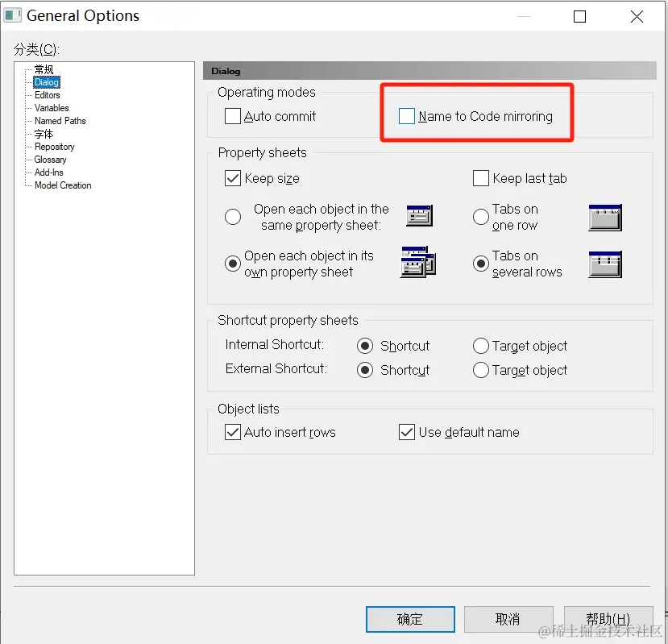
Task: Confirm with the 确定 button
Action: tap(410, 619)
